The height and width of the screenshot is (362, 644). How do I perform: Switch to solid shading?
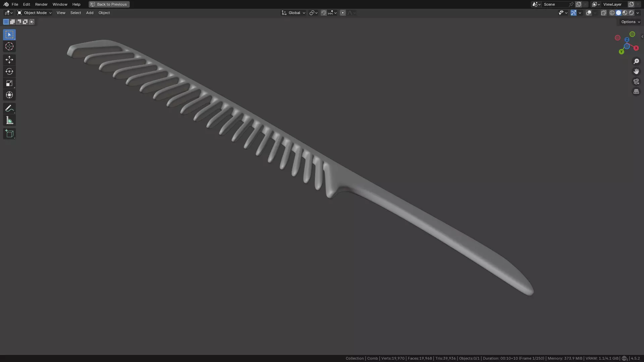point(619,13)
